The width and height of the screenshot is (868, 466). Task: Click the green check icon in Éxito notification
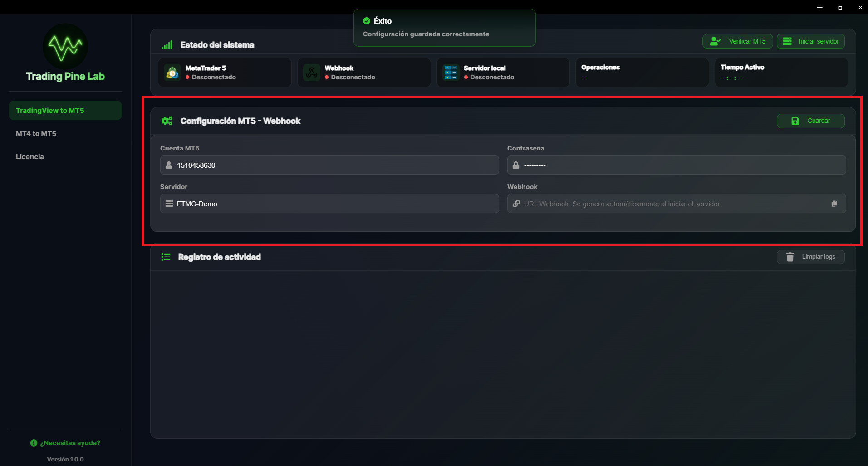tap(367, 21)
